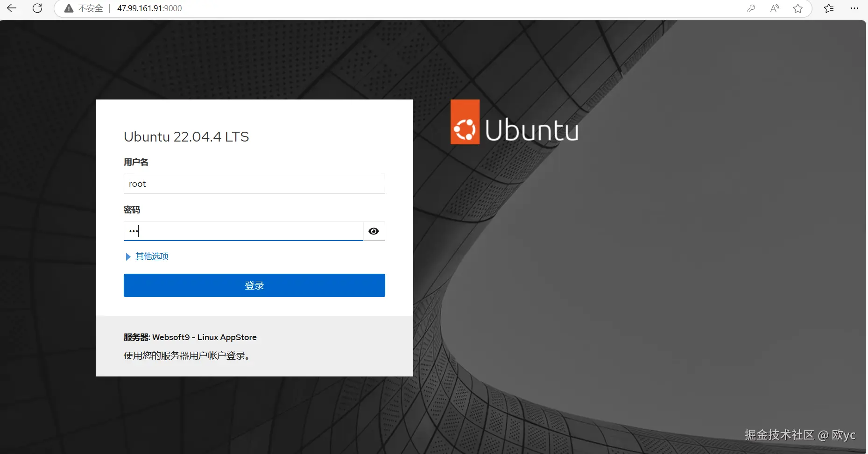This screenshot has height=454, width=868.
Task: Reload the page with the refresh icon
Action: pyautogui.click(x=37, y=8)
